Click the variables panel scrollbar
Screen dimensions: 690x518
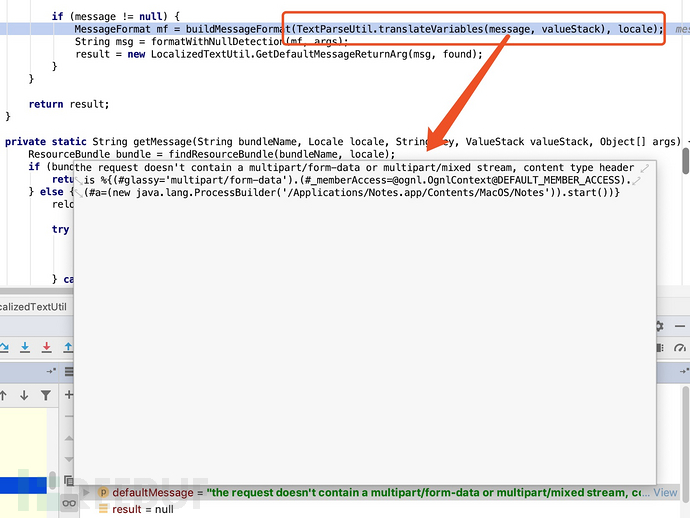pyautogui.click(x=686, y=444)
